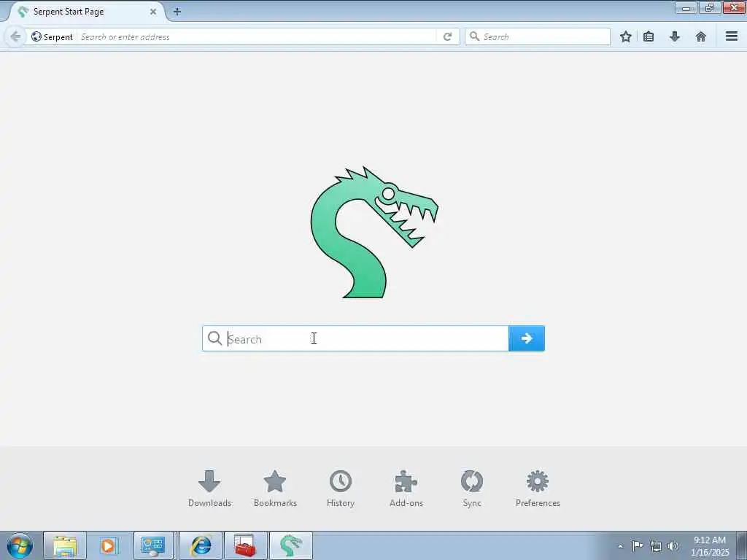Open the Windows Start menu
The width and height of the screenshot is (747, 560).
coord(20,545)
